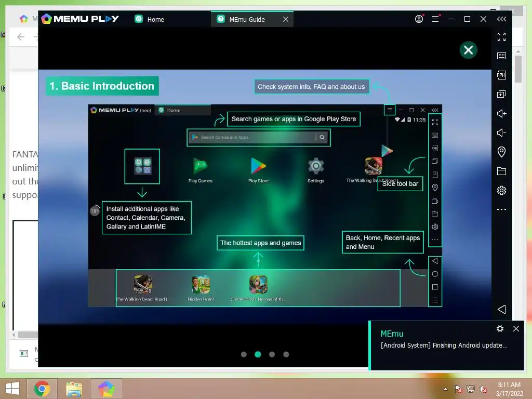The width and height of the screenshot is (532, 399).
Task: Close the MEmu guide overlay with green X
Action: pyautogui.click(x=468, y=50)
